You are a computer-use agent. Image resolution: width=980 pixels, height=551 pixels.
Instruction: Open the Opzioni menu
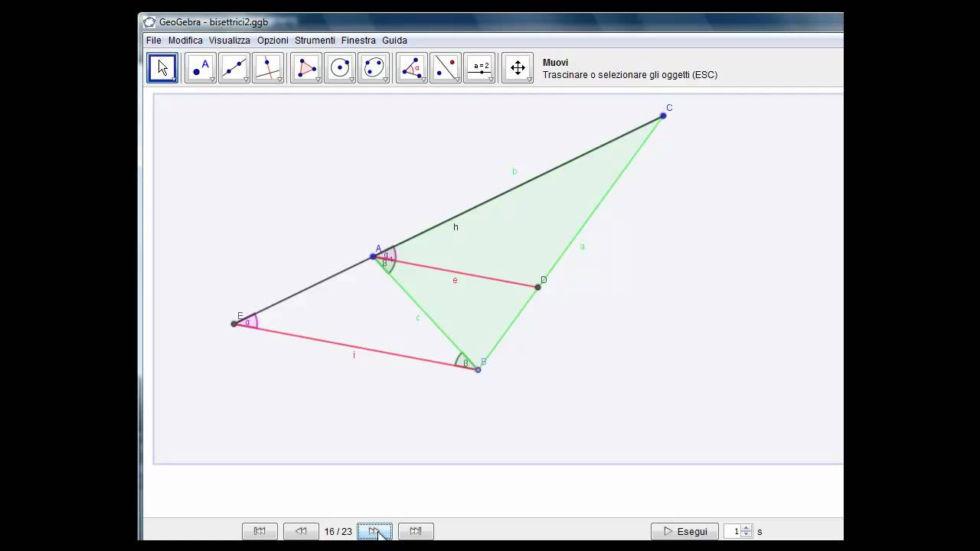pyautogui.click(x=273, y=41)
